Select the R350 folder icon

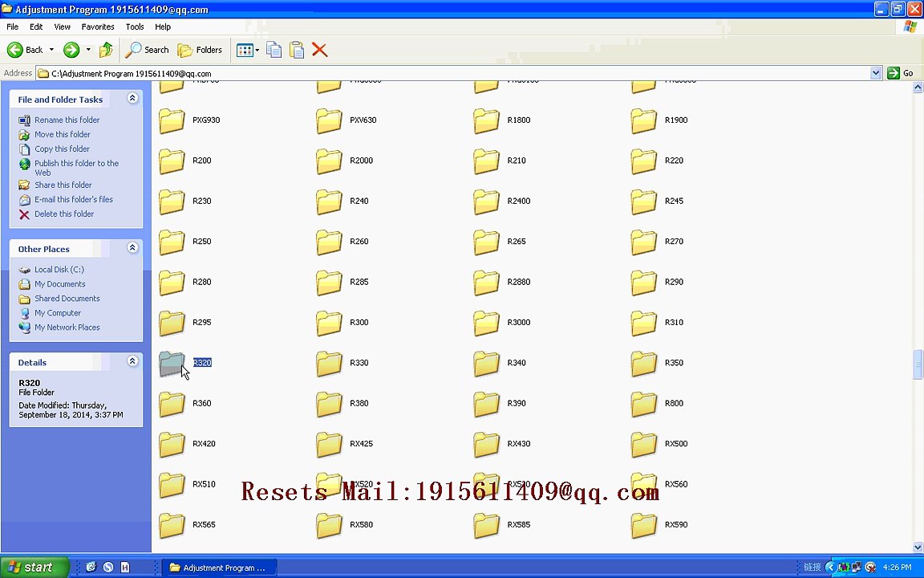coord(644,364)
